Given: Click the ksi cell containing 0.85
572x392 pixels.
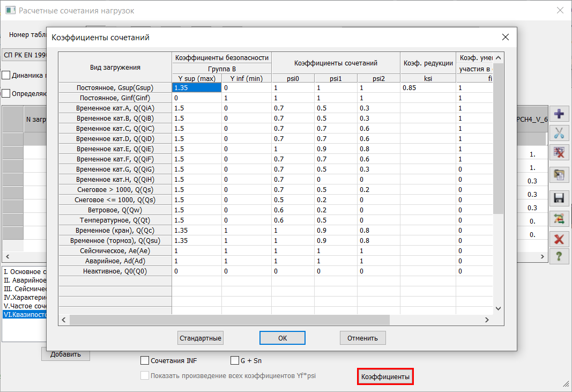Looking at the screenshot, I should point(428,87).
